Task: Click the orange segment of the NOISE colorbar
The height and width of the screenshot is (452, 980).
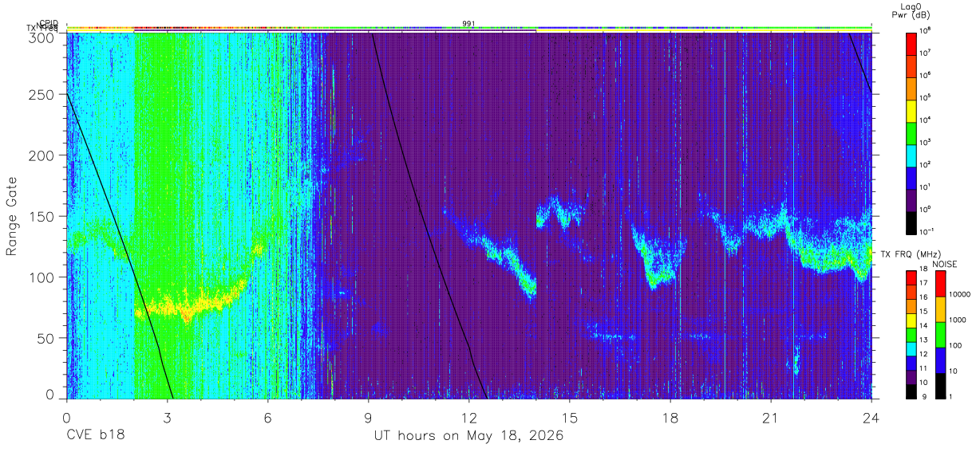Action: tap(940, 309)
